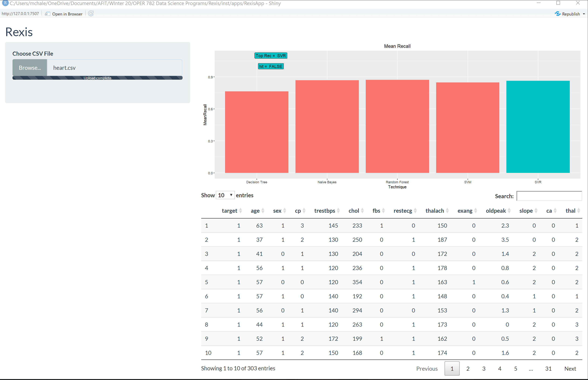
Task: Click trestbps value 172 in row 9
Action: coord(333,339)
